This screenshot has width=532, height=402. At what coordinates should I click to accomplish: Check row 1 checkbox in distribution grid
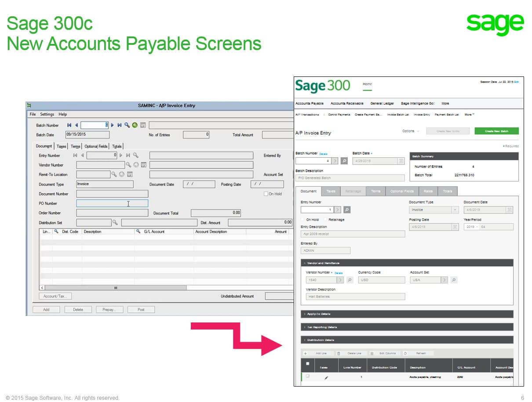pyautogui.click(x=307, y=376)
